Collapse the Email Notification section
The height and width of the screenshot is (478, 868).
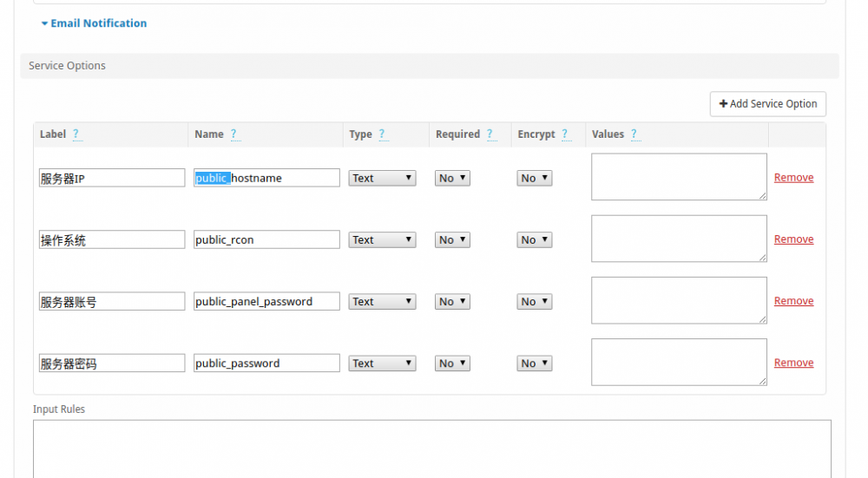[94, 23]
